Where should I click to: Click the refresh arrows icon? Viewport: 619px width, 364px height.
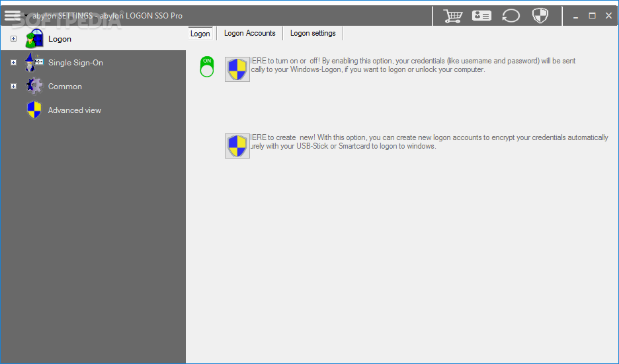tap(511, 16)
